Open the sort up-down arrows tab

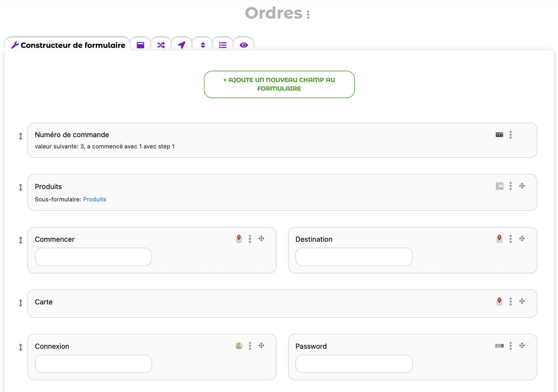pos(203,45)
